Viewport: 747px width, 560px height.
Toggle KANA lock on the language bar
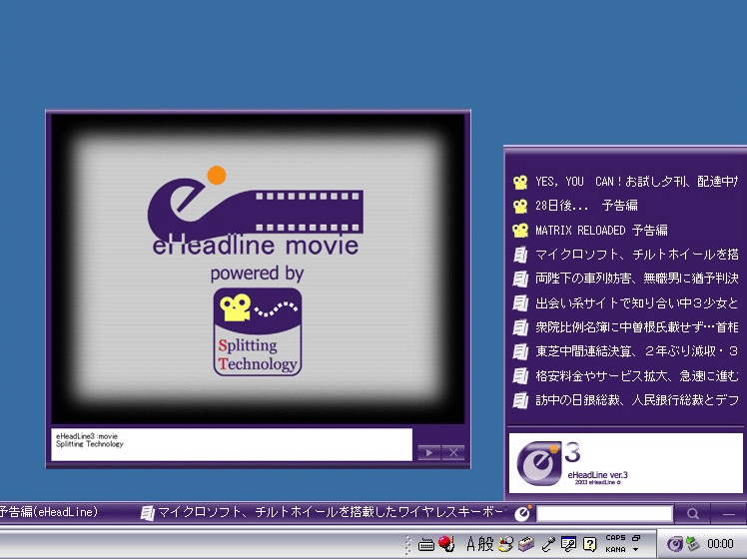615,550
